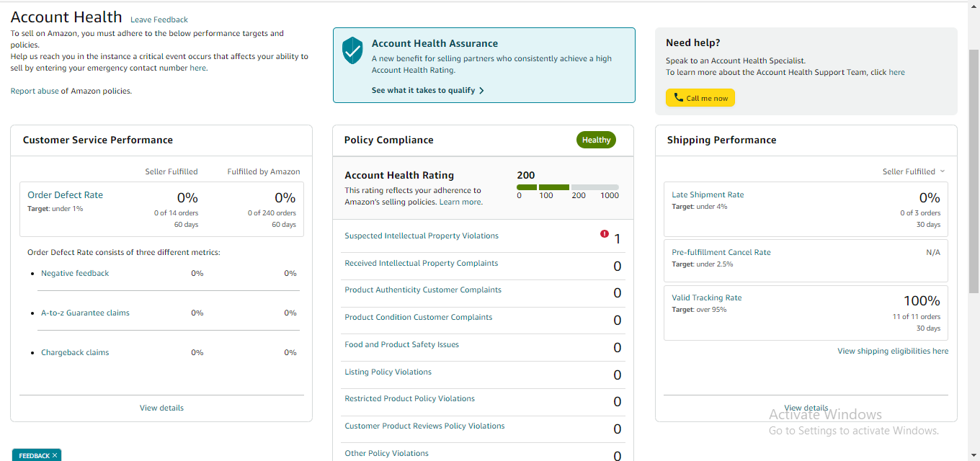Click the Pre-fulfillment Cancel Rate N/A value

(933, 253)
